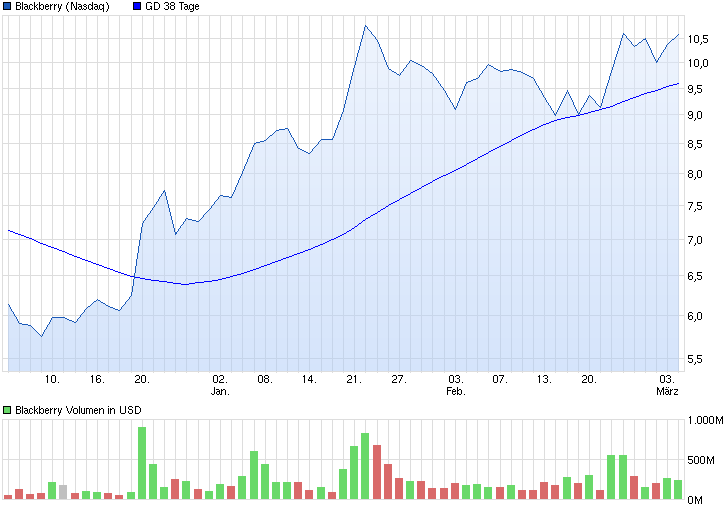Select the 'GD 38 Tage' legend label
Viewport: 726px width, 508px height.
(x=173, y=7)
